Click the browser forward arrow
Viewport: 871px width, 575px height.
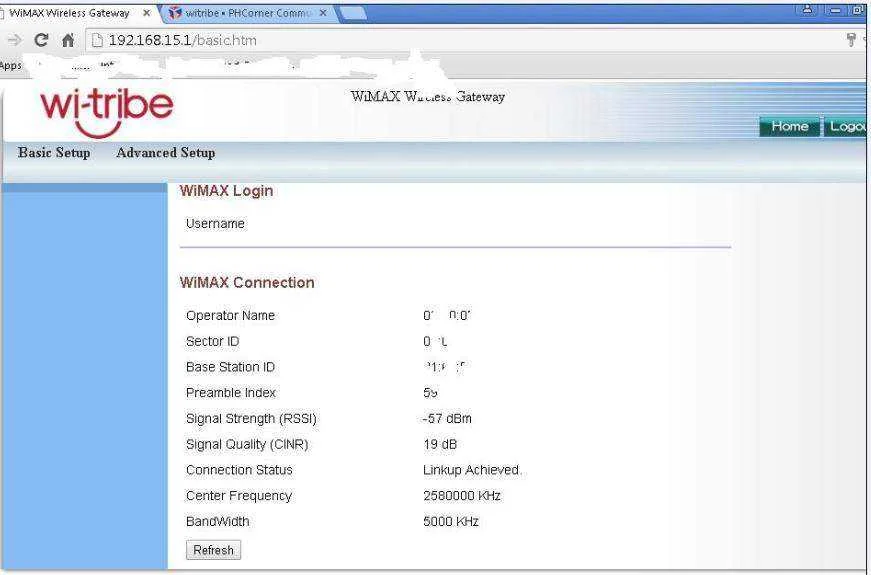[14, 40]
